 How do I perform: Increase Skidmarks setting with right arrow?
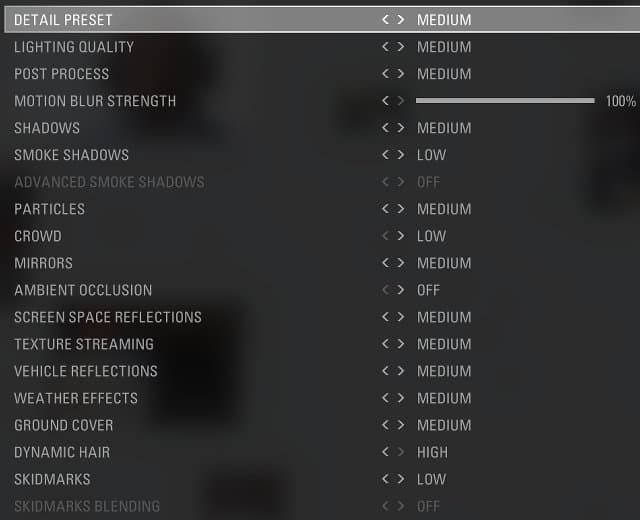coord(401,479)
